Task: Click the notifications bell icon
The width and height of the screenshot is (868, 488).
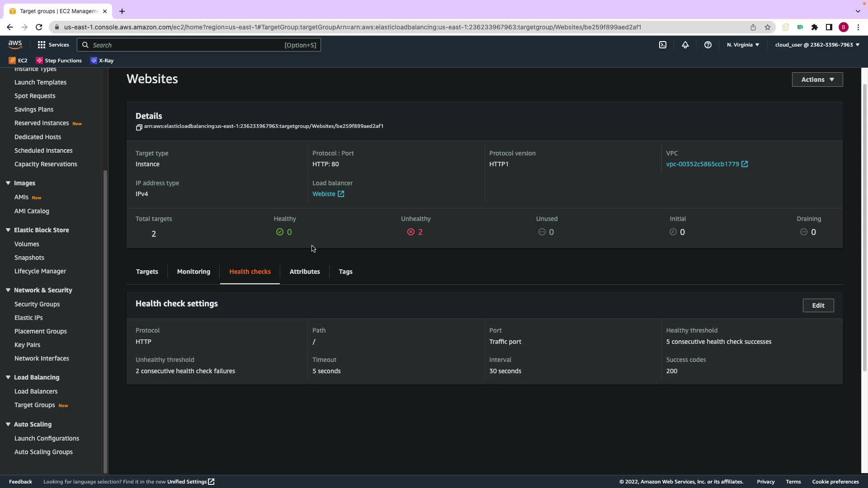Action: coord(685,45)
